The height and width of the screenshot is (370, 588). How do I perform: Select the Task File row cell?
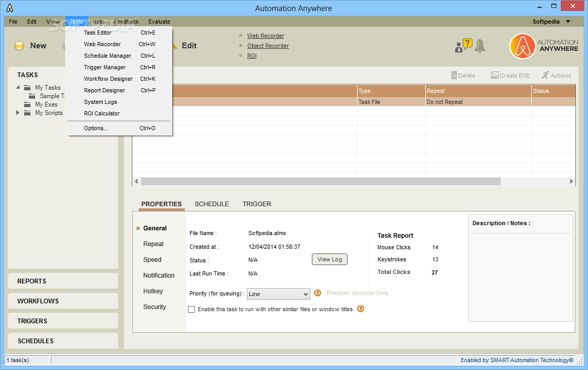click(391, 102)
